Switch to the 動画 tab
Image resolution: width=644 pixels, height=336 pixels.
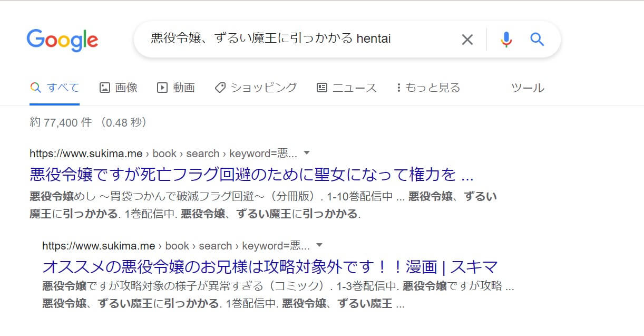coord(176,88)
